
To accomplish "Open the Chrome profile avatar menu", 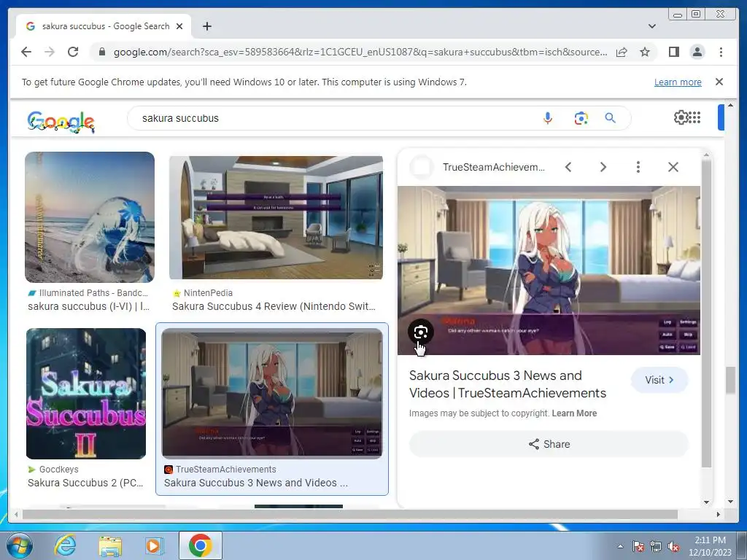I will pyautogui.click(x=697, y=52).
